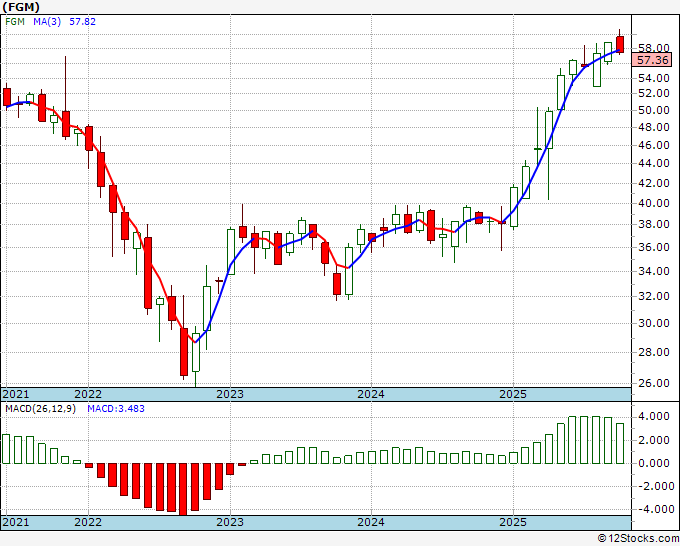Click 2024 on the MACD time axis
This screenshot has width=680, height=546.
pos(371,522)
